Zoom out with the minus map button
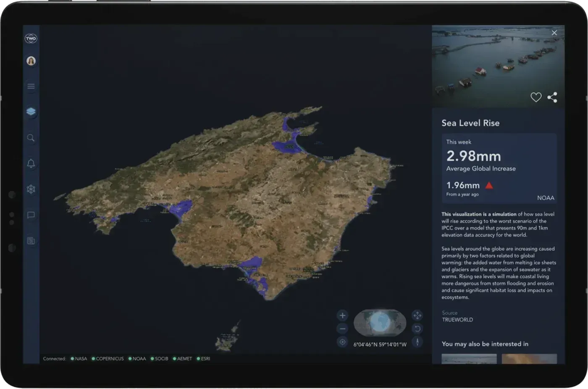The height and width of the screenshot is (389, 588). coord(342,329)
